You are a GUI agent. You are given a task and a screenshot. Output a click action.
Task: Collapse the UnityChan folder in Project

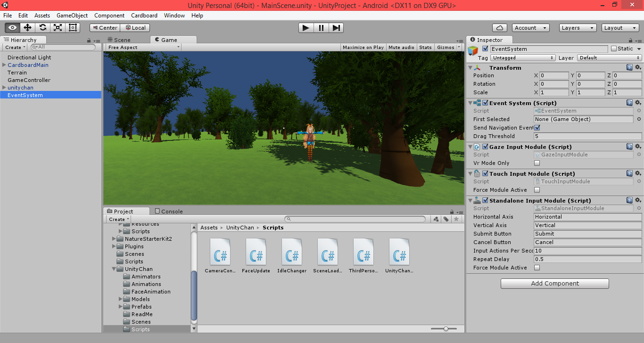pos(114,269)
